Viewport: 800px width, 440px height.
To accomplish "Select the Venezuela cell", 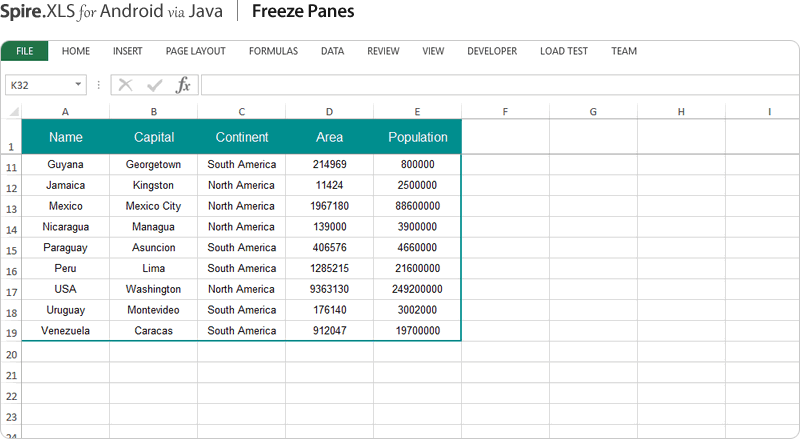I will (x=65, y=330).
